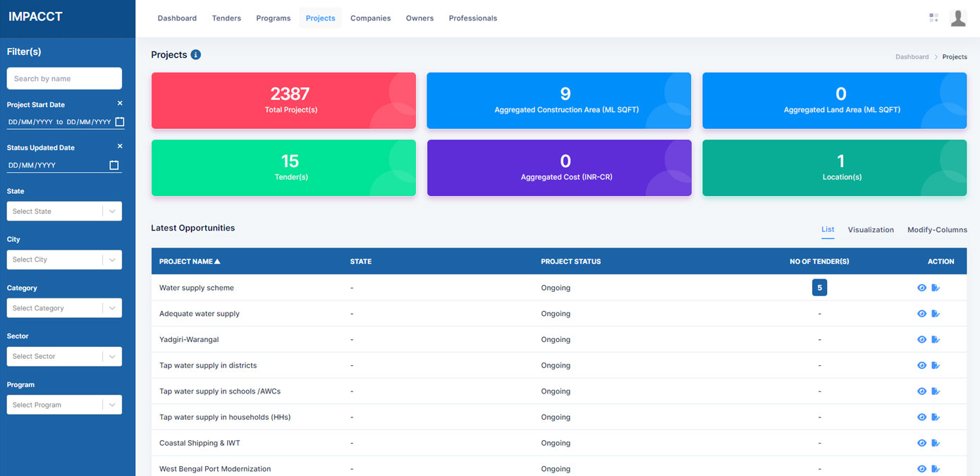Open the apps grid icon in header

click(933, 18)
